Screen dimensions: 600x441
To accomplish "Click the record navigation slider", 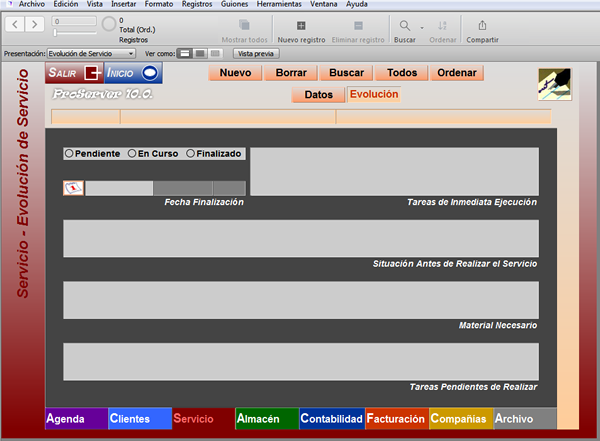I will point(75,33).
